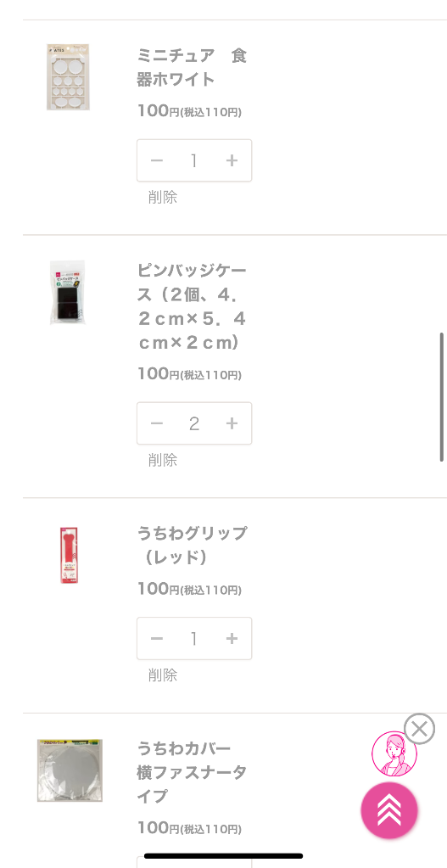This screenshot has width=447, height=868.
Task: Reduce うちわグリップ(レッド) quantity
Action: point(157,639)
